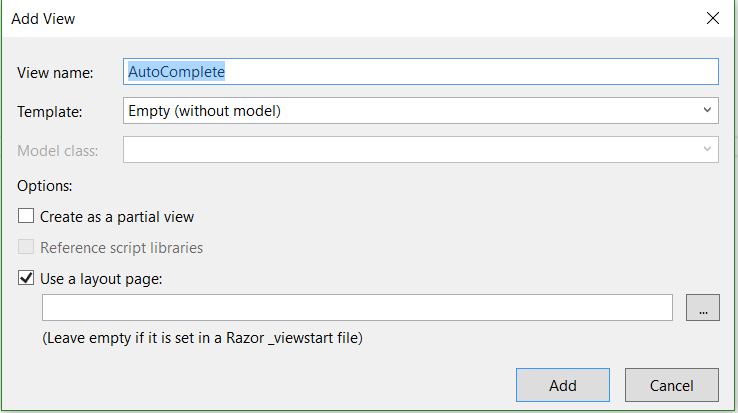Click the Model class combo box field
This screenshot has height=413, width=738.
coord(410,150)
